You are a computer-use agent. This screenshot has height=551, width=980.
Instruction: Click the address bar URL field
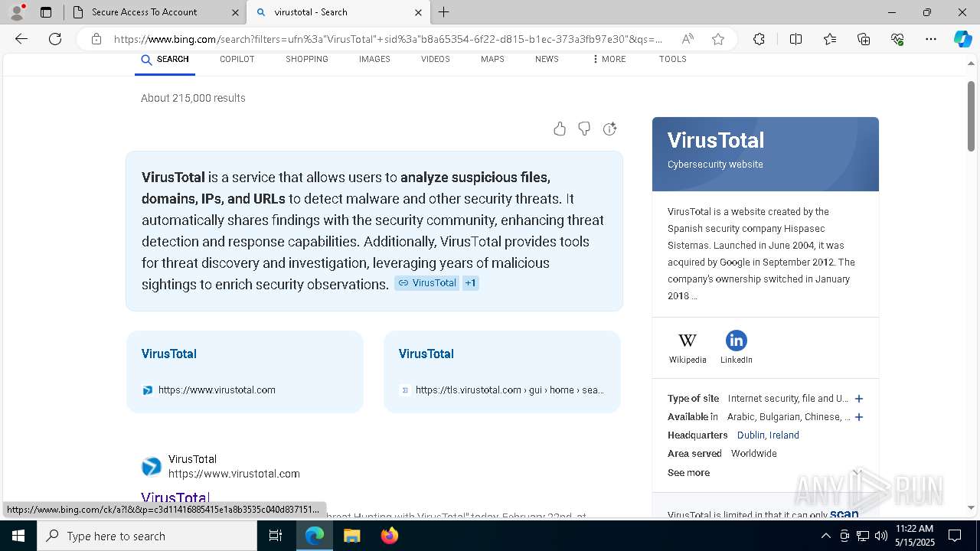pos(388,39)
